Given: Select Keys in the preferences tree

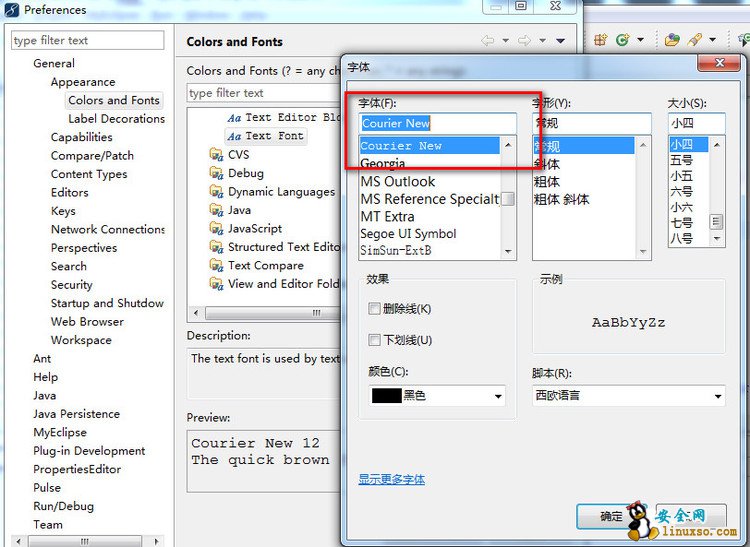Looking at the screenshot, I should point(63,211).
